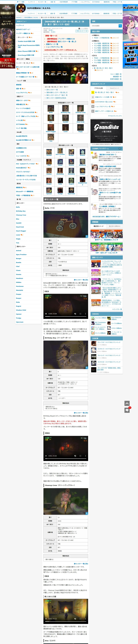Image resolution: width=138 pixels, height=644 pixels.
Task: Open the コメント履歴一覧 link
Action: (x=116, y=74)
